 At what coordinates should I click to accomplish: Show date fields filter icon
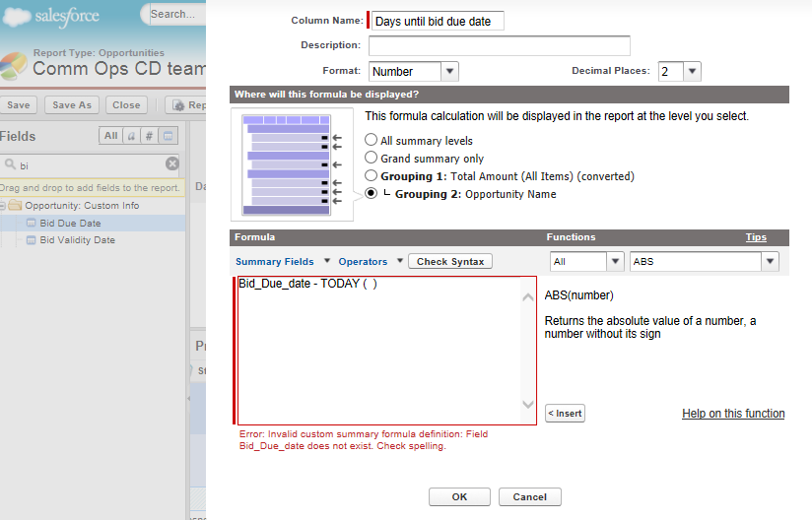(168, 136)
